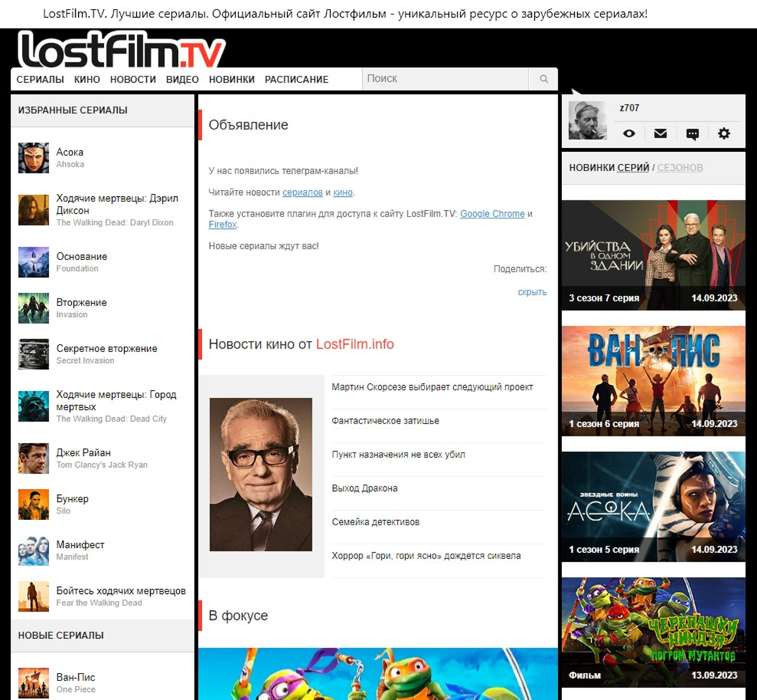Open the Google Chrome plugin link
The image size is (757, 700).
click(492, 214)
